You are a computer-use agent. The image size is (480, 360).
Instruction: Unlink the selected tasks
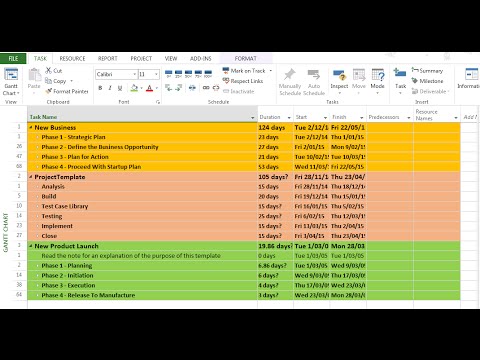pos(216,88)
